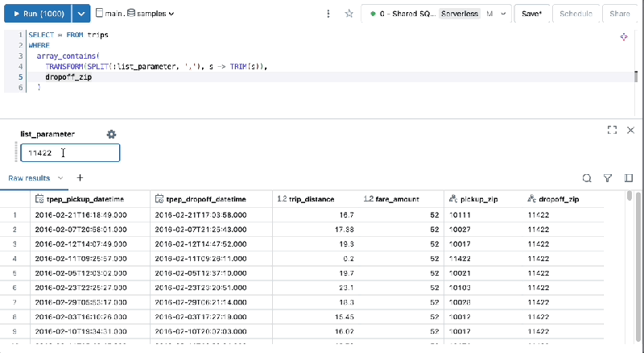
Task: Click the tpep_dropoff_datetime column header
Action: coord(211,199)
